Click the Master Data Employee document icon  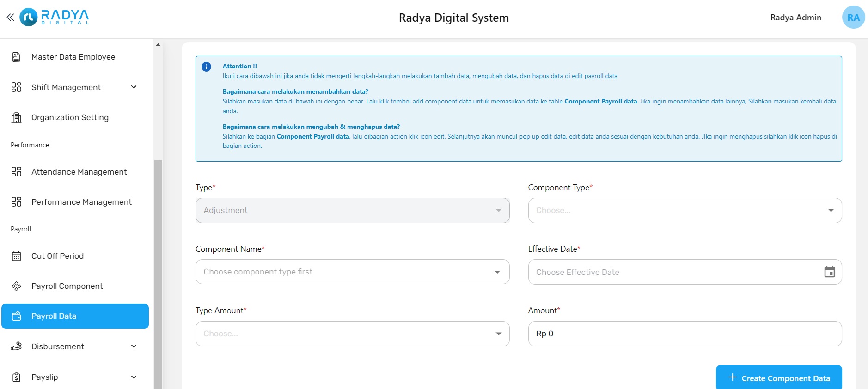pyautogui.click(x=16, y=57)
